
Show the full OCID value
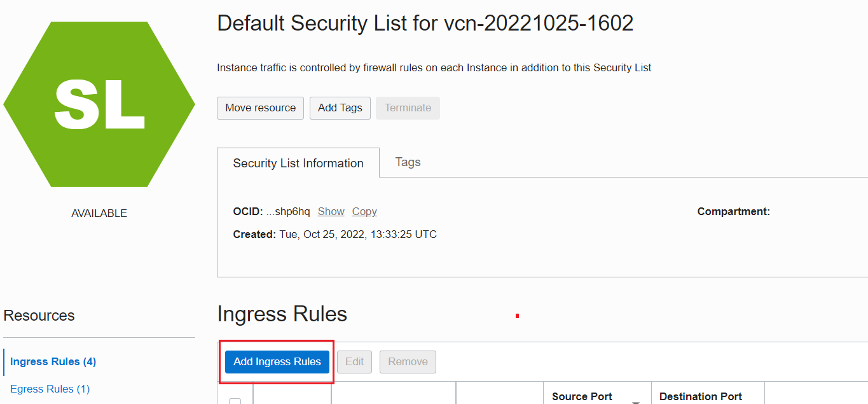click(331, 211)
